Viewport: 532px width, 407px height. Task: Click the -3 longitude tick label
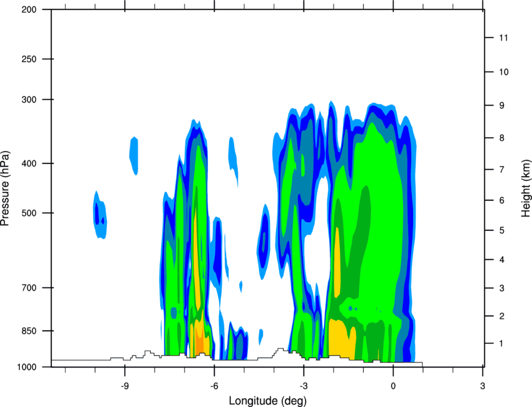[x=304, y=386]
